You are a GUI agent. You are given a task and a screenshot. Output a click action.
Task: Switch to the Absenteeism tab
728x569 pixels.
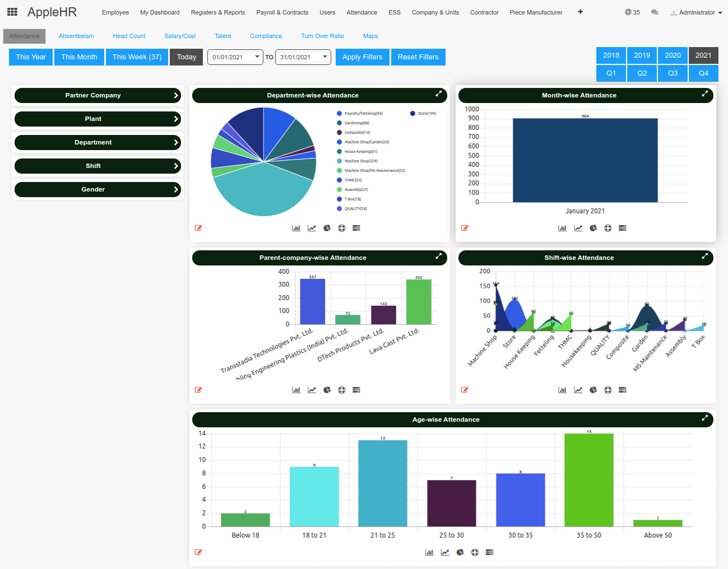[x=76, y=36]
